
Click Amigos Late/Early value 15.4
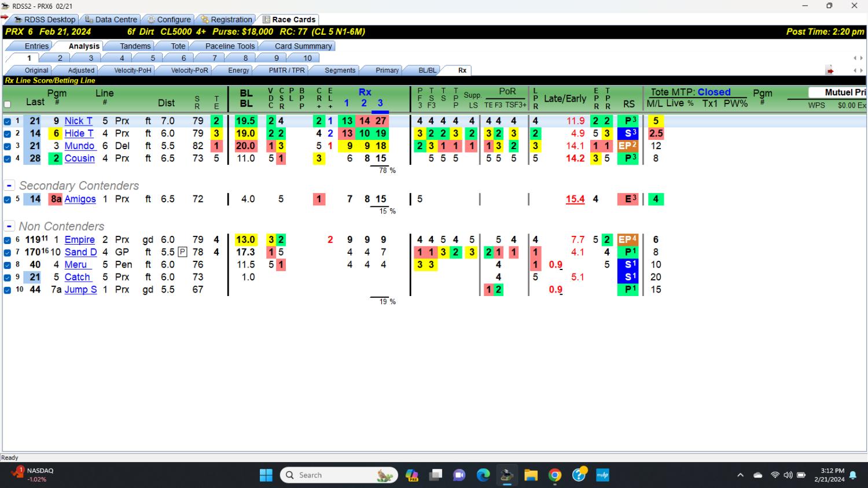click(x=575, y=199)
